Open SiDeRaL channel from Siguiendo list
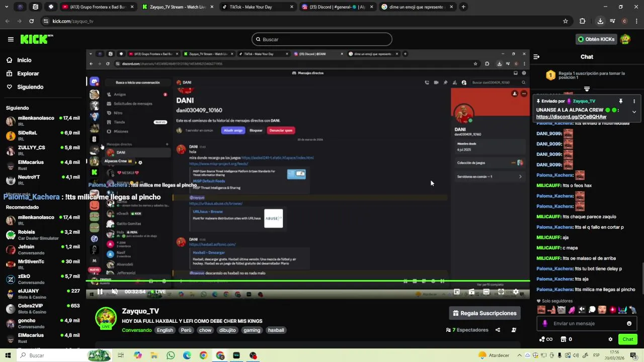Screen dimensions: 644x362 pos(43,136)
